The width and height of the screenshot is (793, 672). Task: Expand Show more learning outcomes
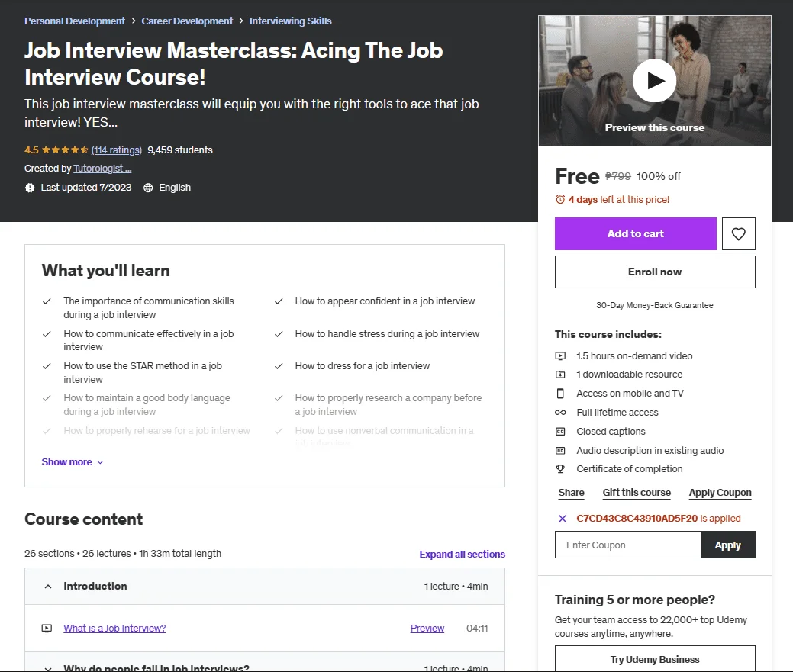pos(73,462)
